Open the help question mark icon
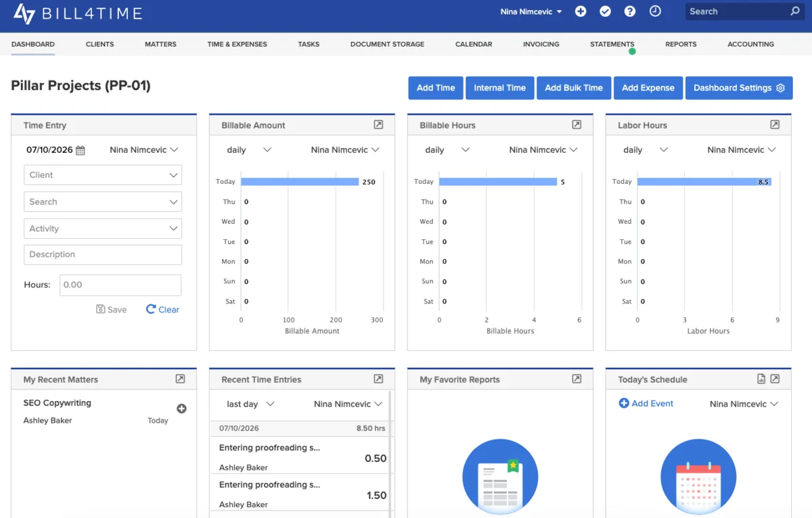Viewport: 812px width, 518px height. click(x=630, y=11)
